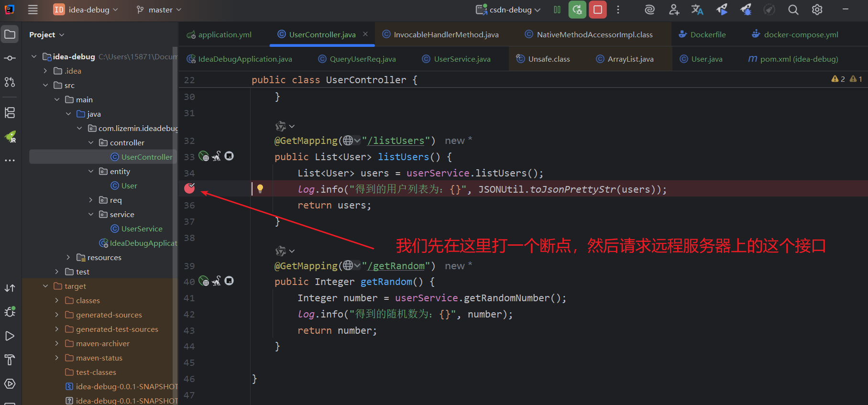Show more tool windows ellipsis

coord(10,161)
